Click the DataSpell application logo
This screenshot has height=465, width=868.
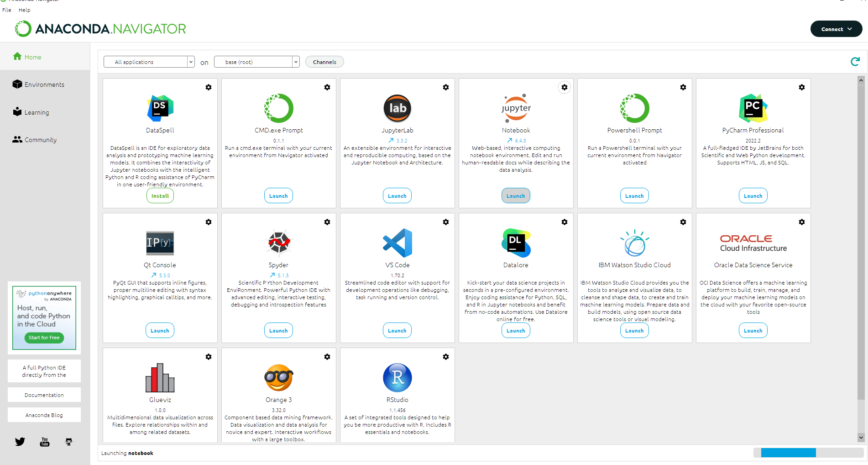[160, 108]
